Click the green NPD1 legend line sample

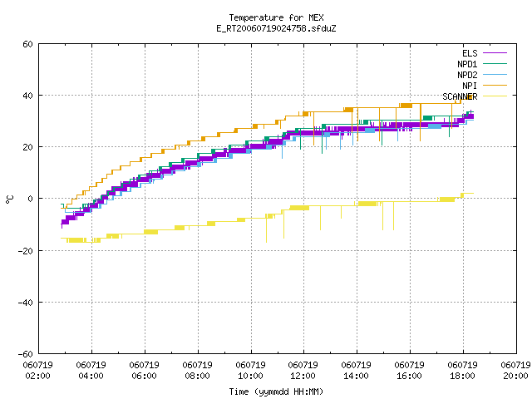495,63
